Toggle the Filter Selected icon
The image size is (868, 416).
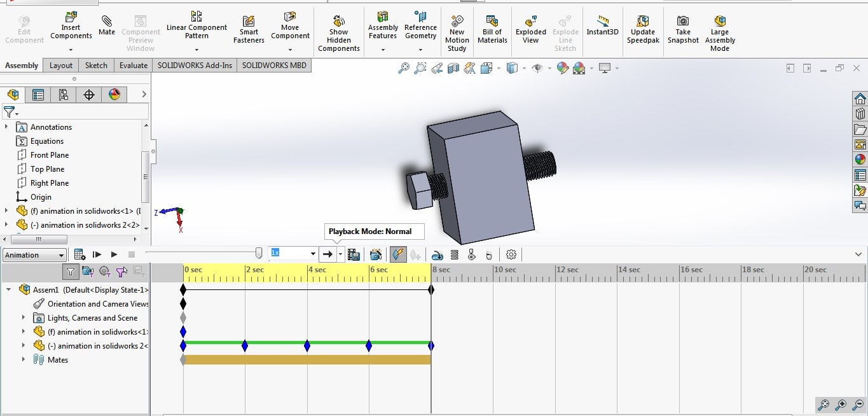pyautogui.click(x=121, y=272)
